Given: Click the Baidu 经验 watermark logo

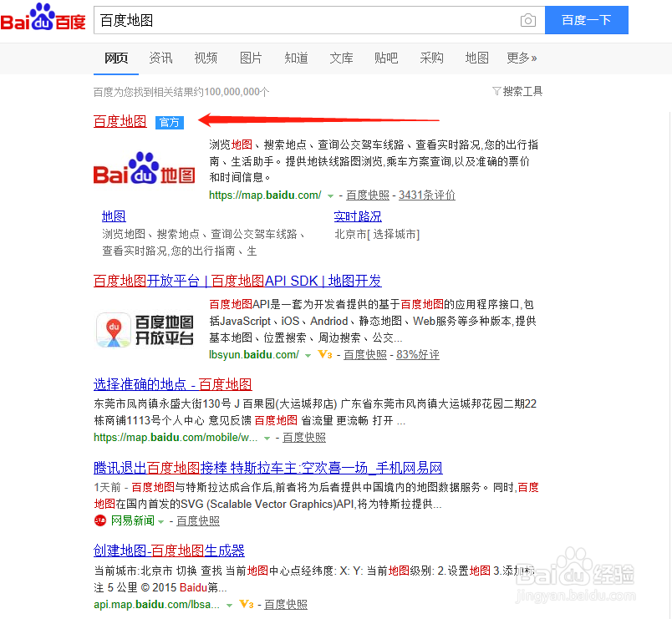Looking at the screenshot, I should 578,573.
